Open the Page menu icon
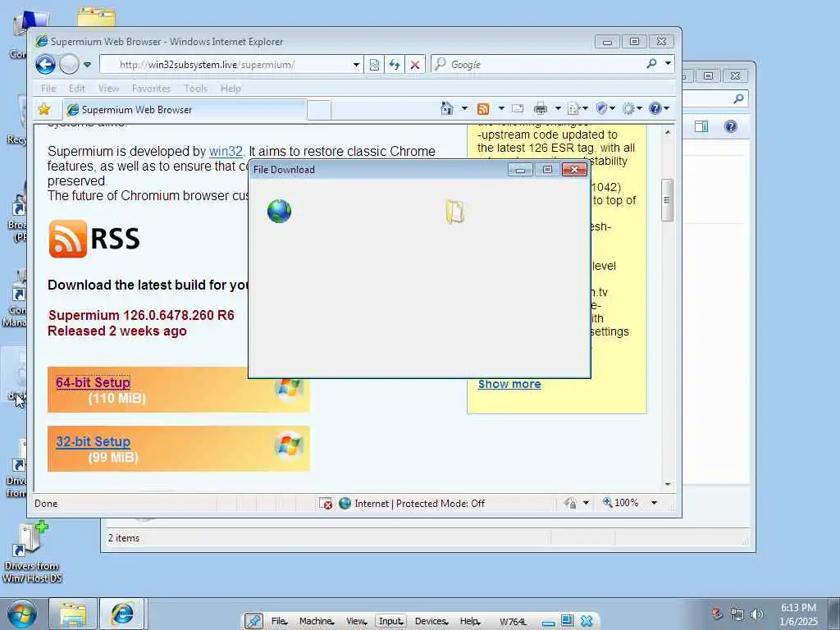840x630 pixels. (577, 109)
